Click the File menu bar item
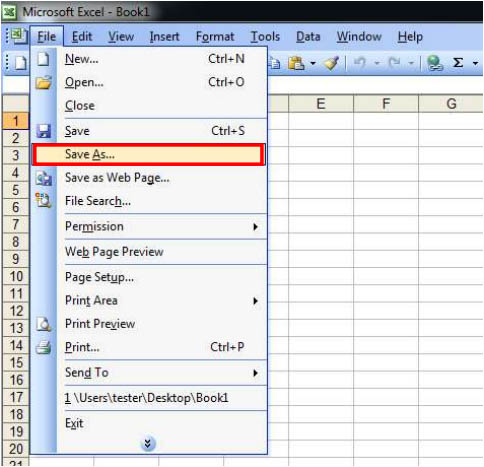This screenshot has width=484, height=467. [47, 36]
